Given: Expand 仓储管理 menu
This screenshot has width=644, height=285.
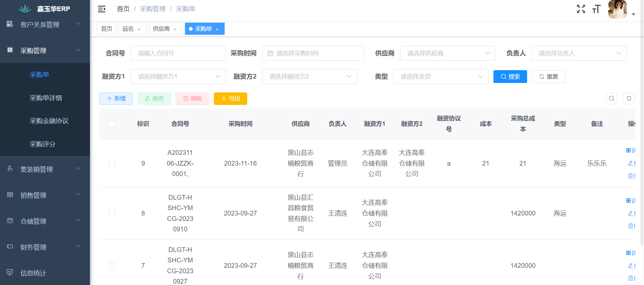Looking at the screenshot, I should [x=78, y=221].
